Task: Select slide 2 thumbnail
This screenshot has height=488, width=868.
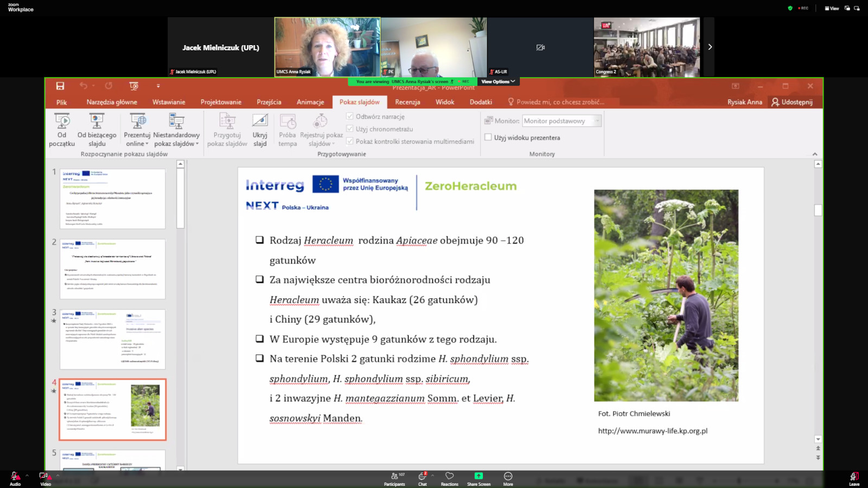Action: pyautogui.click(x=112, y=269)
